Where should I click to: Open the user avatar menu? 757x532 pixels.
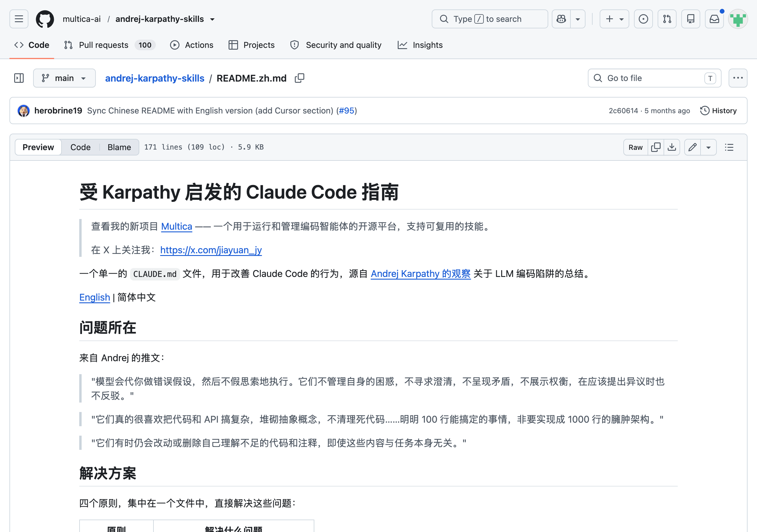coord(738,19)
